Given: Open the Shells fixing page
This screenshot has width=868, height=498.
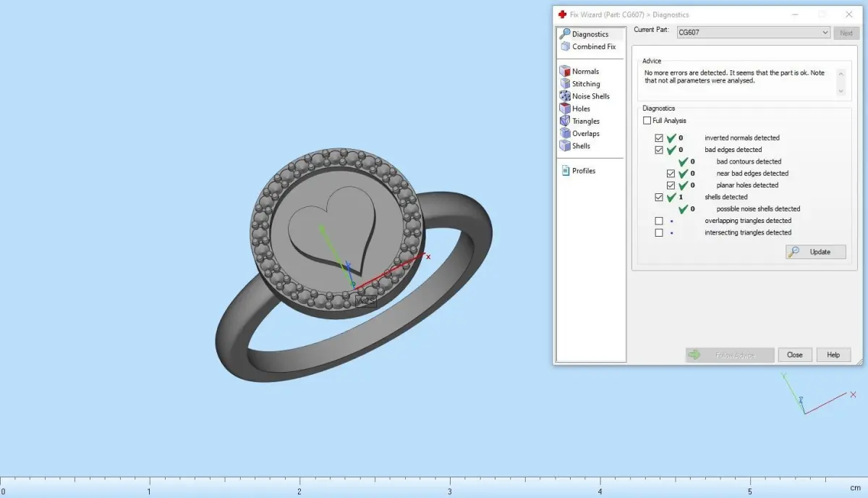Looking at the screenshot, I should point(575,145).
